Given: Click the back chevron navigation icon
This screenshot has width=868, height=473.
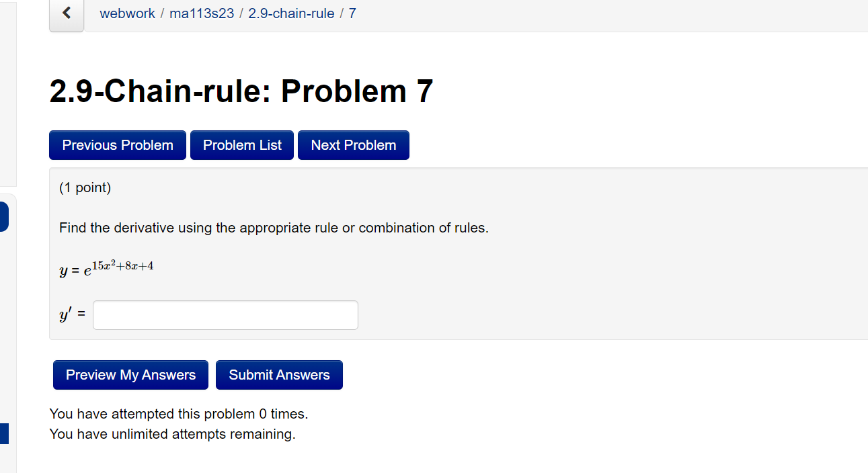Looking at the screenshot, I should (x=66, y=13).
